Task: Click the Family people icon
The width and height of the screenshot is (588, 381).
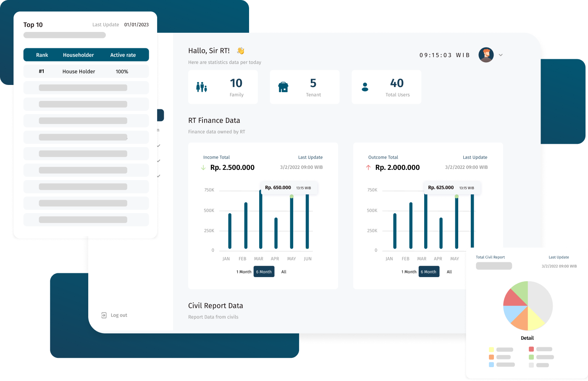Action: (x=202, y=87)
